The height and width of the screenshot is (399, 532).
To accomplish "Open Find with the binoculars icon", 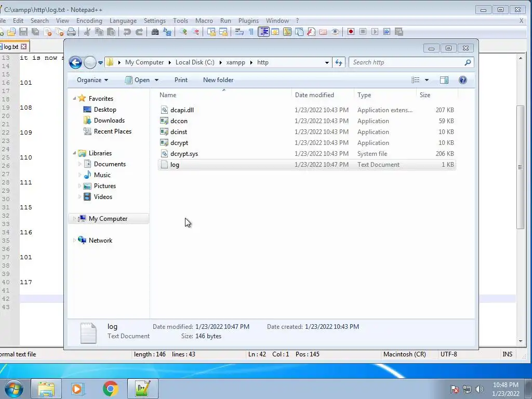I will 155,32.
